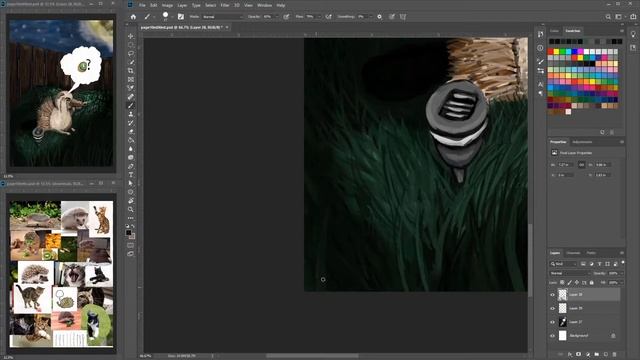The width and height of the screenshot is (640, 360).
Task: Hide the currently selected top layer
Action: (x=553, y=295)
